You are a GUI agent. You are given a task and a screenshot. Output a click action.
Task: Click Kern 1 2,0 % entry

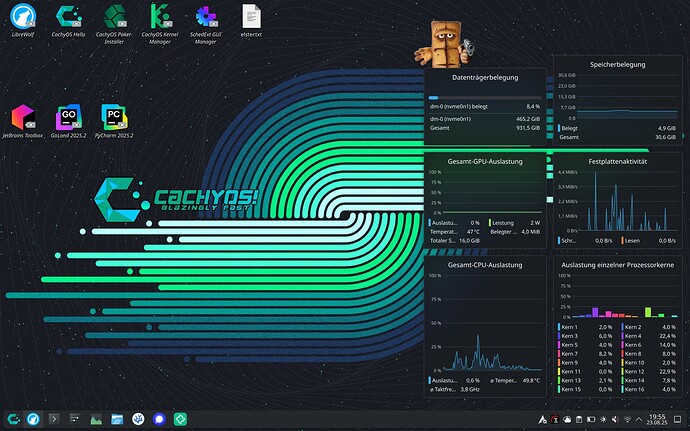(x=585, y=327)
